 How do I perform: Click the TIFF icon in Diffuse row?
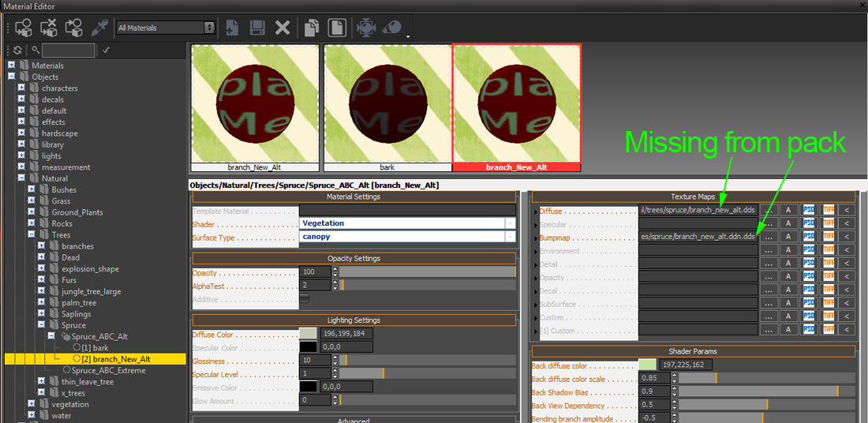[829, 211]
